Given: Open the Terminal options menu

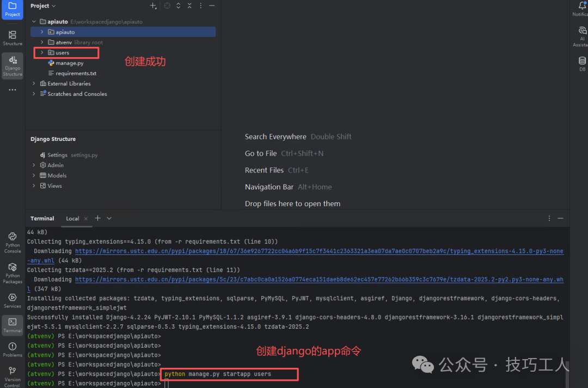Looking at the screenshot, I should (x=549, y=218).
